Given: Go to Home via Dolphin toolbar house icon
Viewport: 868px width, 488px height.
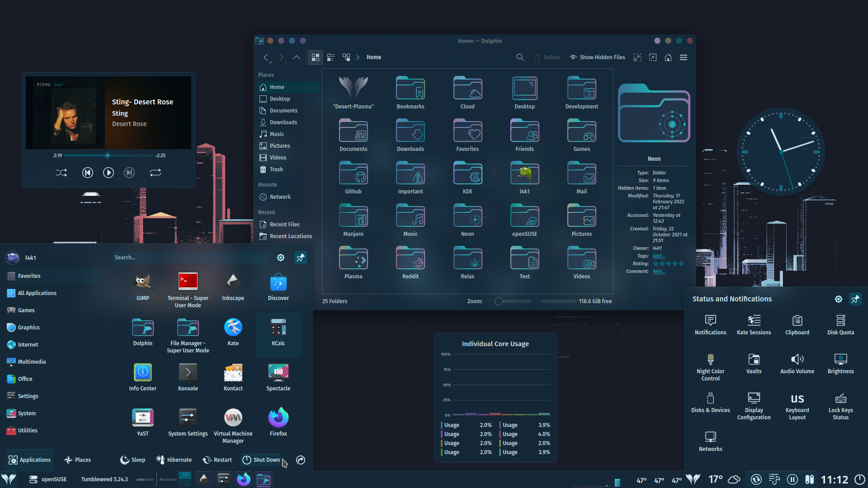Looking at the screenshot, I should tap(668, 57).
